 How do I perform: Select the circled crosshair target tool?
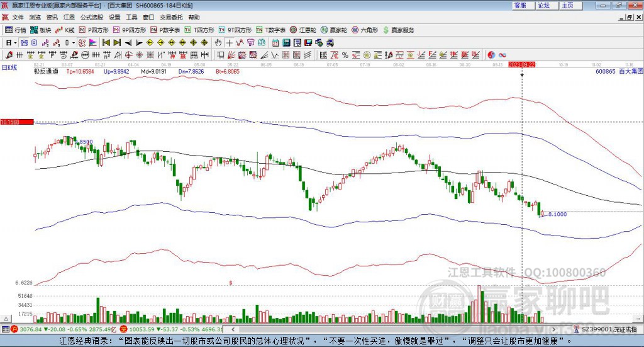tap(128, 55)
